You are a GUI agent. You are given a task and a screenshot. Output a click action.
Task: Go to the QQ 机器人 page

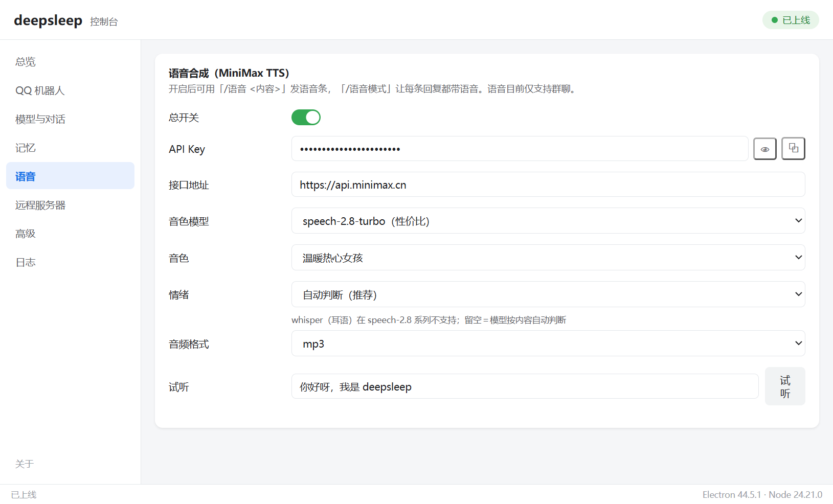70,90
